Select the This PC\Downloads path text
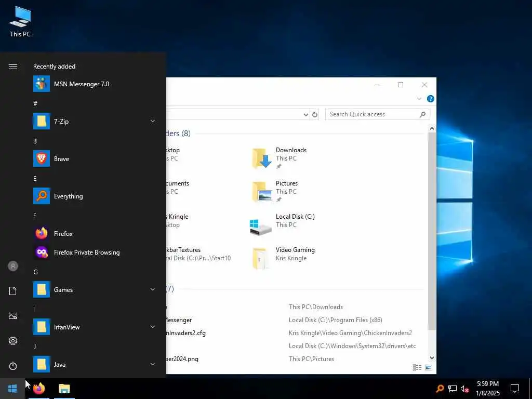532x399 pixels. [316, 307]
